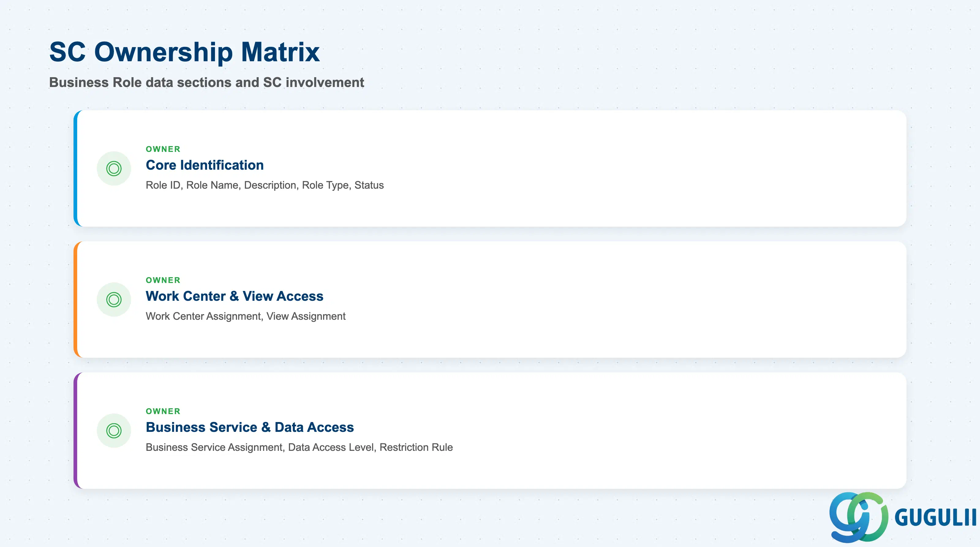Viewport: 980px width, 547px height.
Task: Click the Core Identification circle icon
Action: 114,168
